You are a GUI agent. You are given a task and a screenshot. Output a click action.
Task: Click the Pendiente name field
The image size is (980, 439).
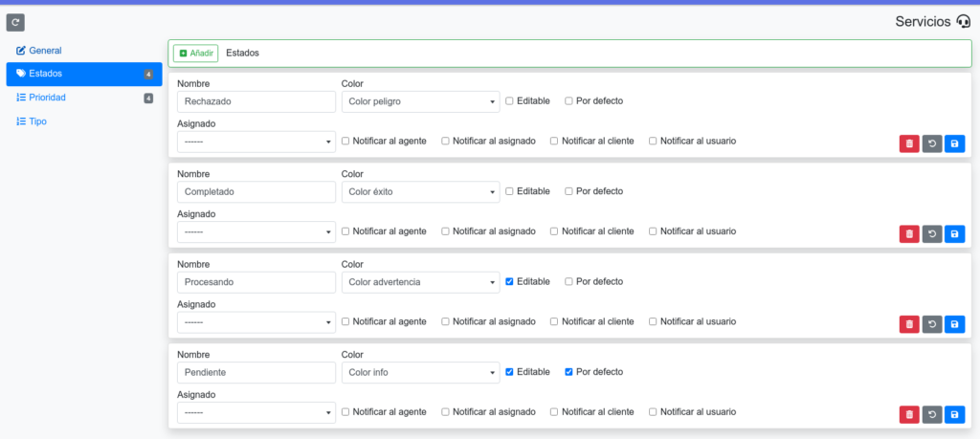click(256, 373)
